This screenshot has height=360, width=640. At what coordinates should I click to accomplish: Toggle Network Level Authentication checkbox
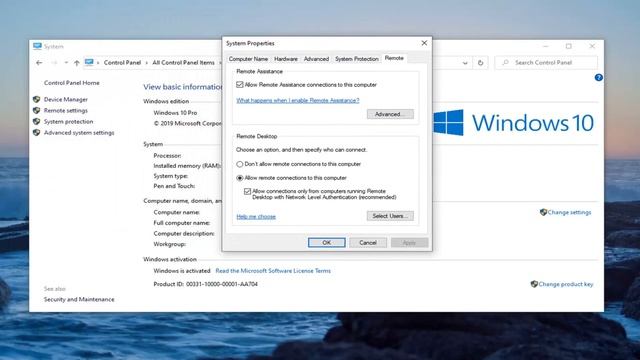[247, 191]
